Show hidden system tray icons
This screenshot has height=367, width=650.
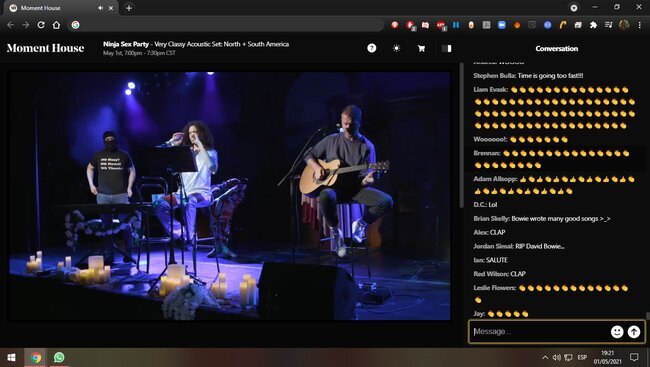[x=545, y=357]
